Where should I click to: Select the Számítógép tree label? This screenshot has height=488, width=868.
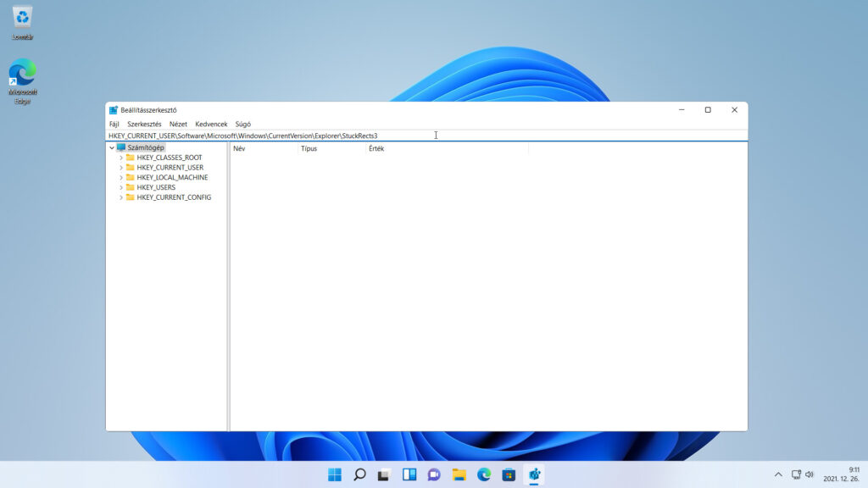pyautogui.click(x=146, y=147)
